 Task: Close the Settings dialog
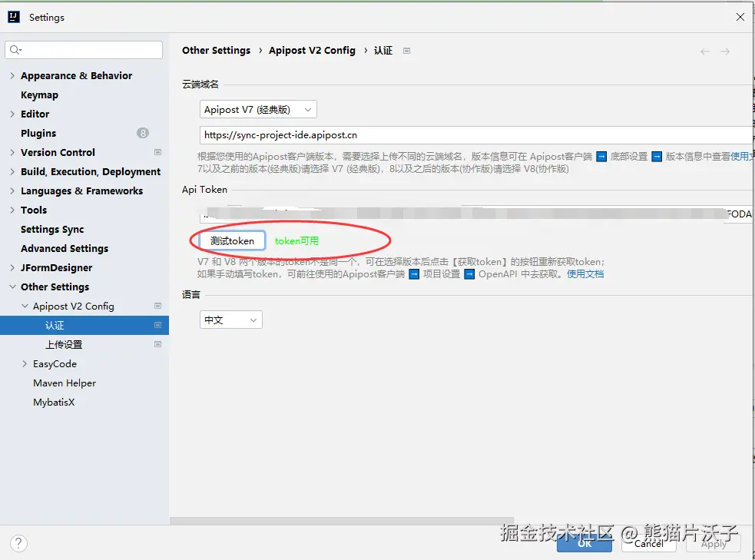[x=740, y=18]
